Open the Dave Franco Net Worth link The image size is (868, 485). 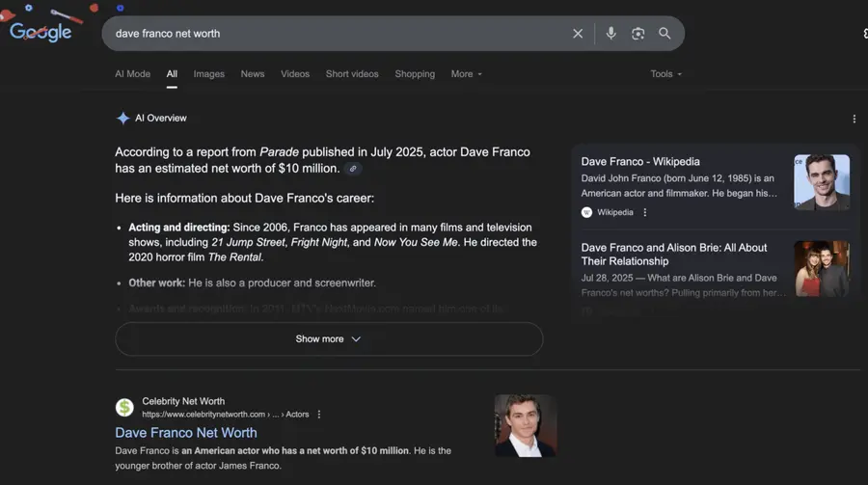coord(186,433)
